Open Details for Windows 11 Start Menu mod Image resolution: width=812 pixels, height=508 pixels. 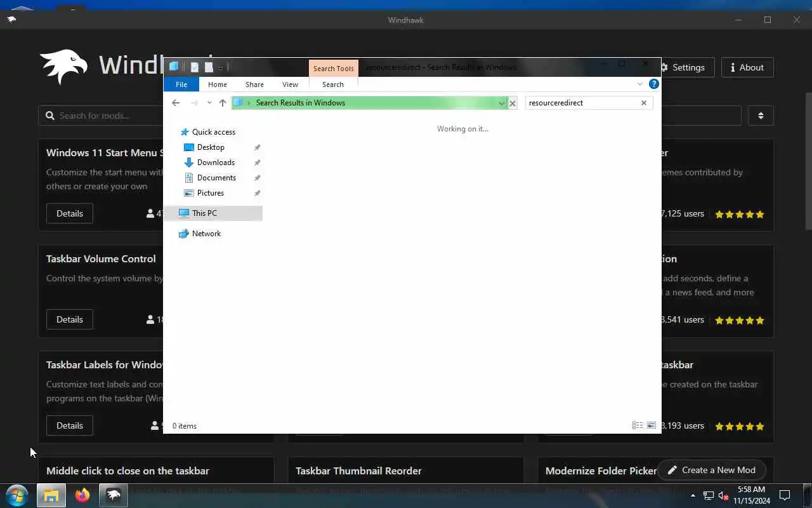pos(70,213)
